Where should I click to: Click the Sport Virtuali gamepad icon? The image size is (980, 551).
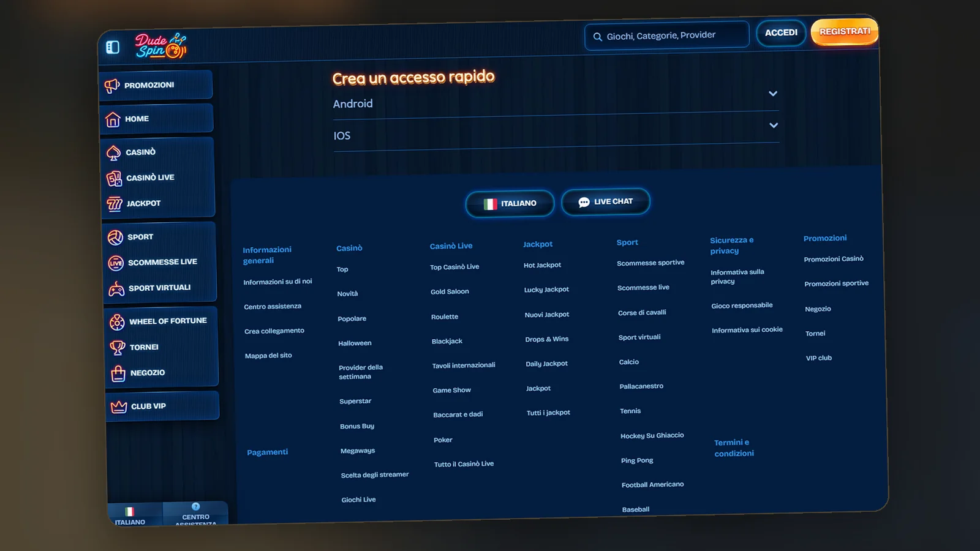click(116, 288)
